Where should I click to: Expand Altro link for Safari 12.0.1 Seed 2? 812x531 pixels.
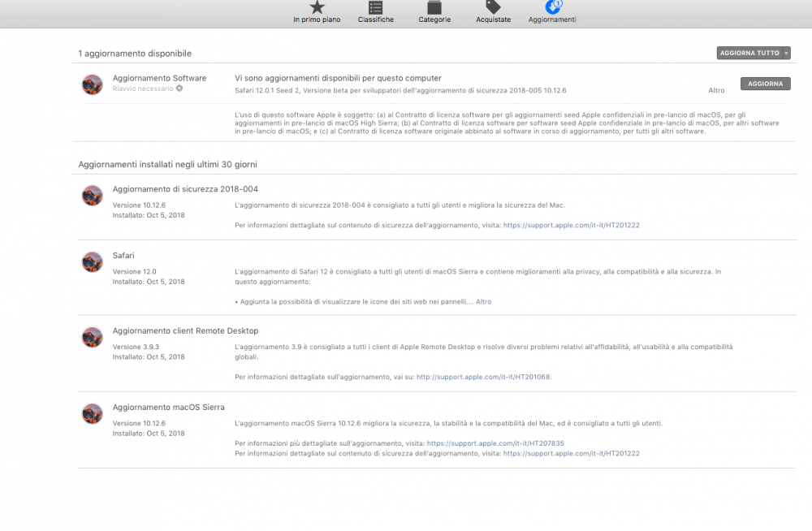(x=716, y=90)
